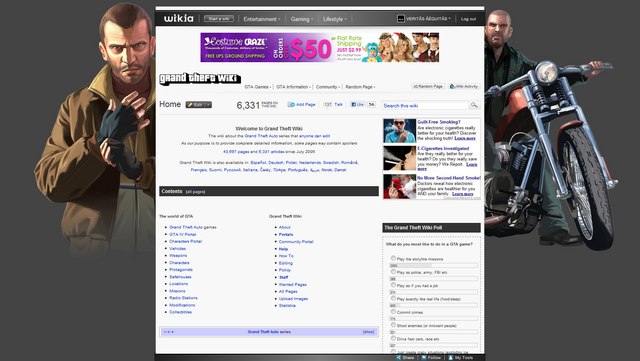Expand the GTA Games menu
The height and width of the screenshot is (361, 640).
pos(258,87)
